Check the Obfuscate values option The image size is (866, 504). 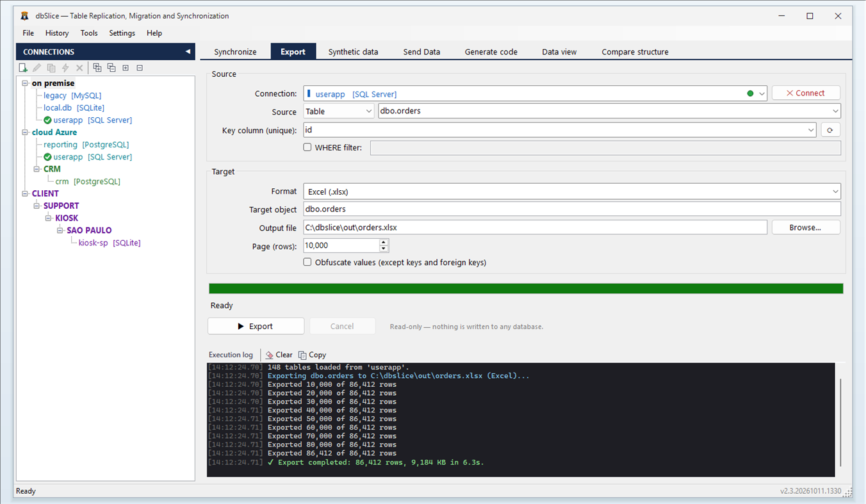click(x=307, y=262)
